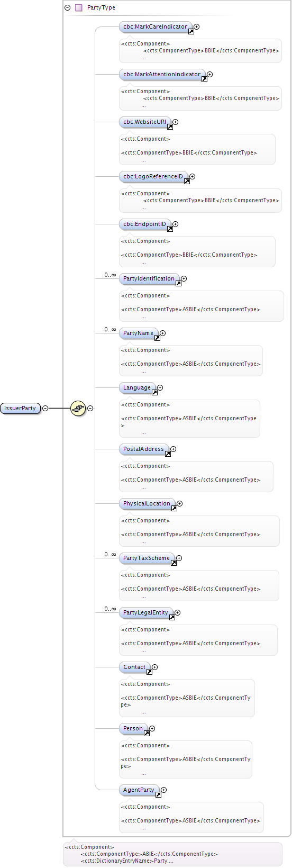Collapse the PartyType group
This screenshot has width=292, height=868.
[67, 8]
